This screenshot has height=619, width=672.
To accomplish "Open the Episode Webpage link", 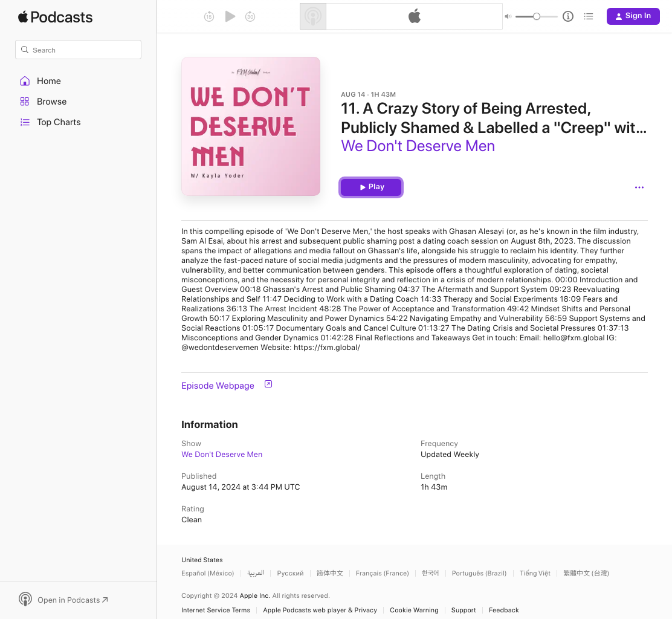I will click(218, 386).
